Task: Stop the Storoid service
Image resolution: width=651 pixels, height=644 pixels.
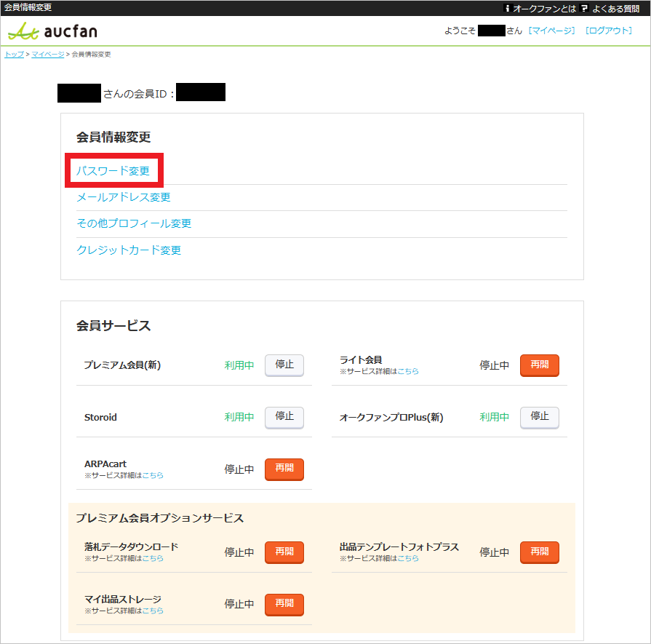Action: pos(284,417)
